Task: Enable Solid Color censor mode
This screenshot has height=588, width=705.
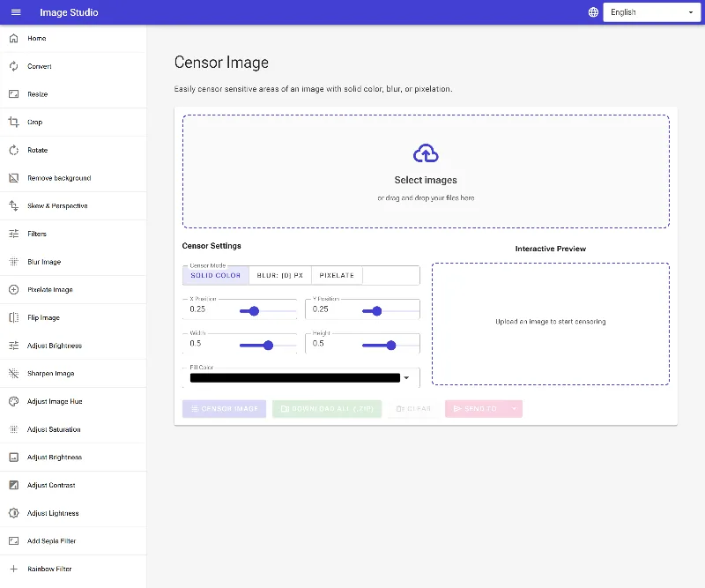Action: (x=215, y=275)
